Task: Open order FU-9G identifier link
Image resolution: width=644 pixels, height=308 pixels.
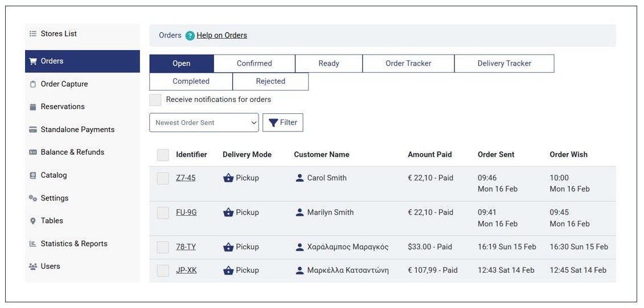Action: 186,213
